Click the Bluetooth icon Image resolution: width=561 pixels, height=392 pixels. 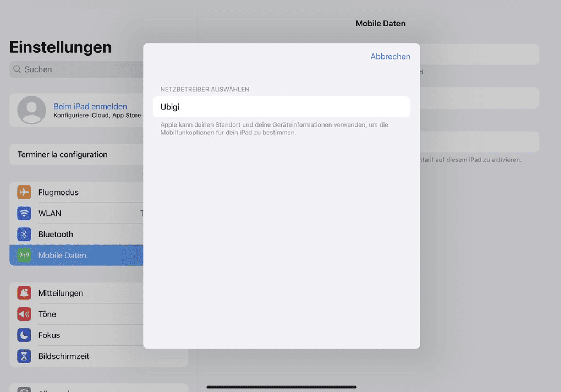pos(24,234)
